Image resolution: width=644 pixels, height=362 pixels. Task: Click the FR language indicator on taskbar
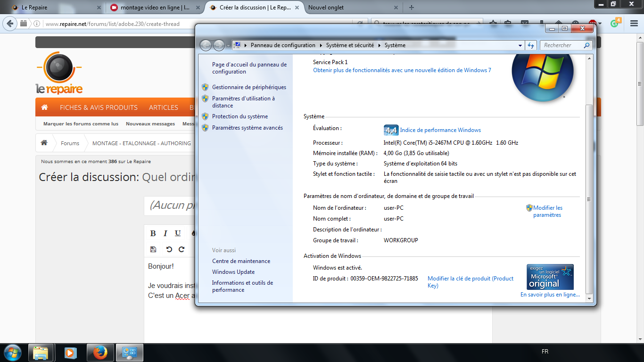coord(545,352)
